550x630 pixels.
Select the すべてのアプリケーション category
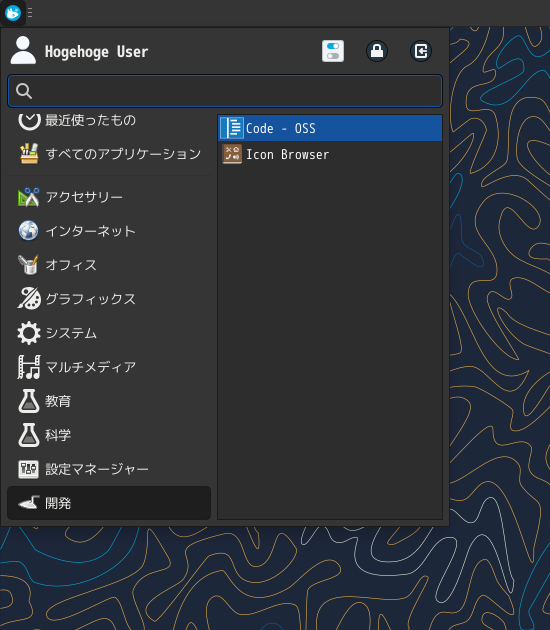click(x=109, y=153)
